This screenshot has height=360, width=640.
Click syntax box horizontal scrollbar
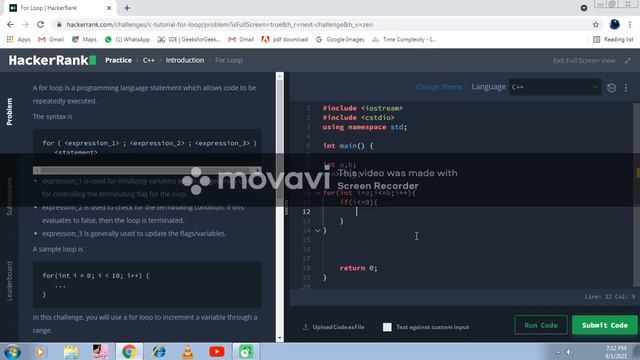tap(147, 170)
